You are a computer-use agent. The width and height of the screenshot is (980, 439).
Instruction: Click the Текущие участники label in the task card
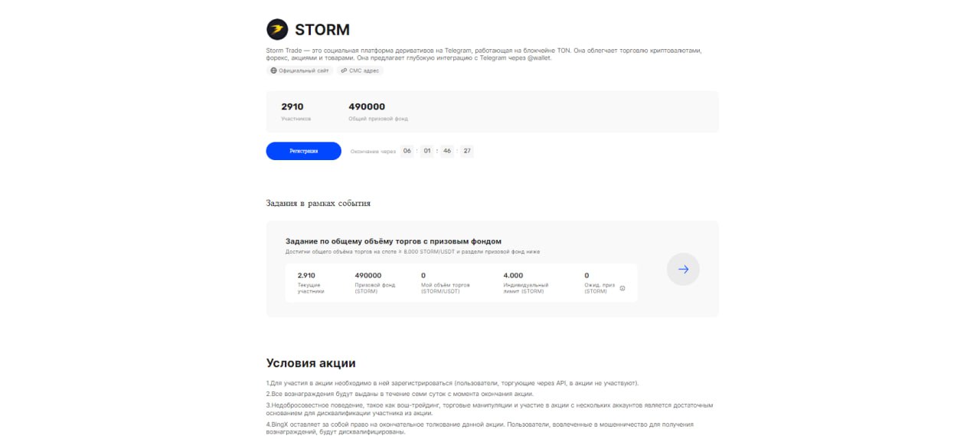(311, 288)
